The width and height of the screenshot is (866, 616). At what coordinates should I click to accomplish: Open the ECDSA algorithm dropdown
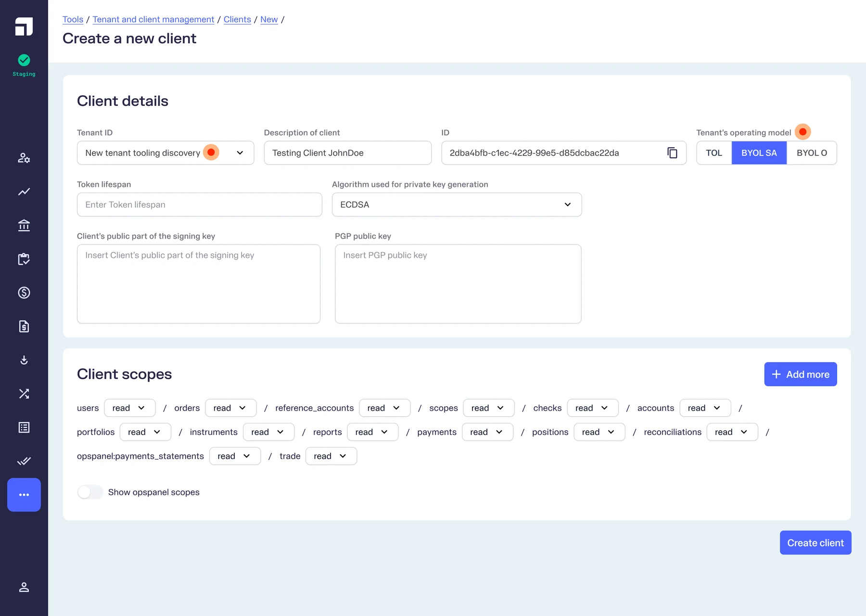(x=457, y=205)
